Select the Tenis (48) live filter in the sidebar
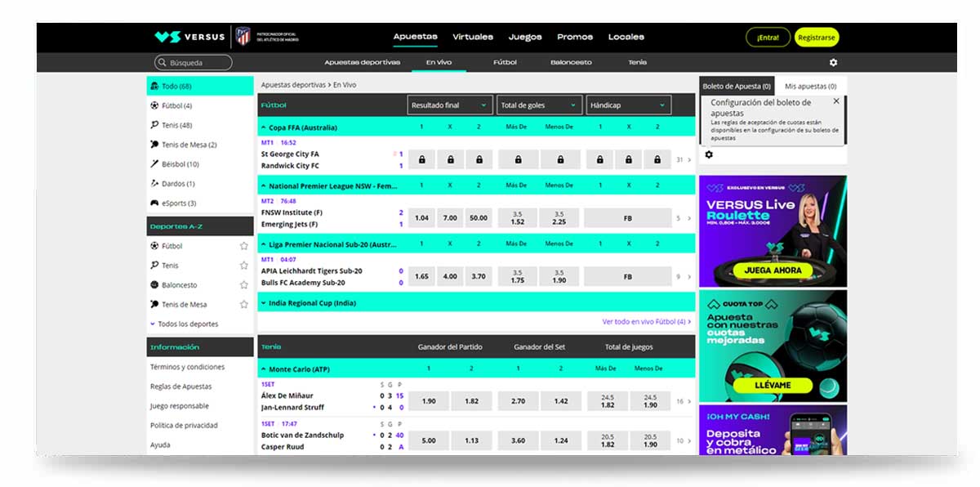The height and width of the screenshot is (487, 980). pos(200,125)
